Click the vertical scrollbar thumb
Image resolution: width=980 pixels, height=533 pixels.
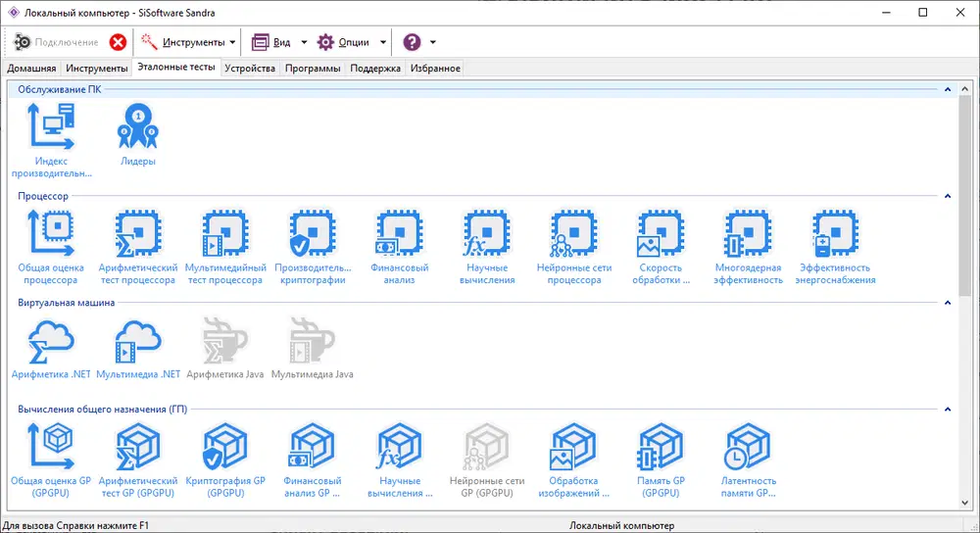pyautogui.click(x=965, y=196)
